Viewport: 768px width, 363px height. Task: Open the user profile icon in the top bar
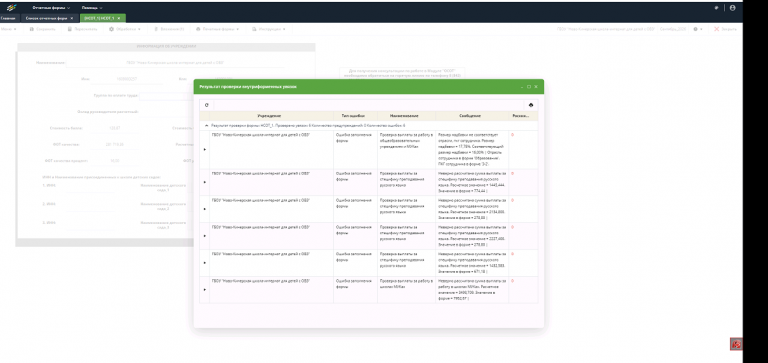(732, 8)
